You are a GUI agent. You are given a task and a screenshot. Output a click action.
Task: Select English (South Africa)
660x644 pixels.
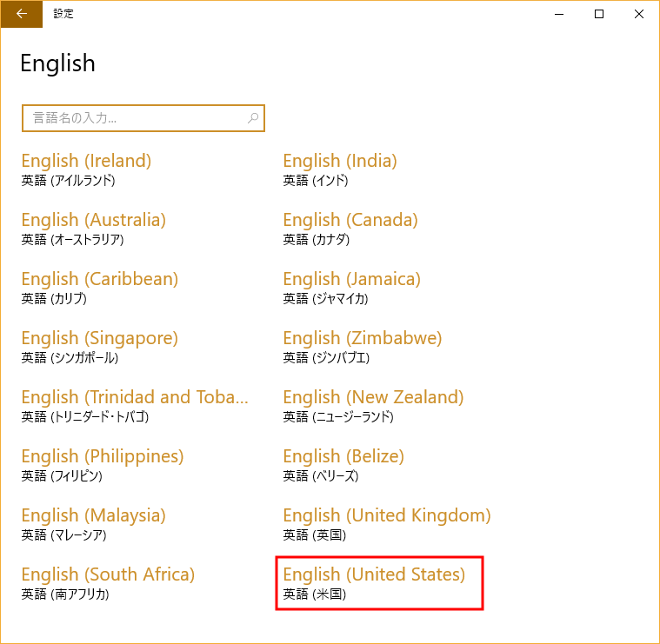tap(108, 583)
